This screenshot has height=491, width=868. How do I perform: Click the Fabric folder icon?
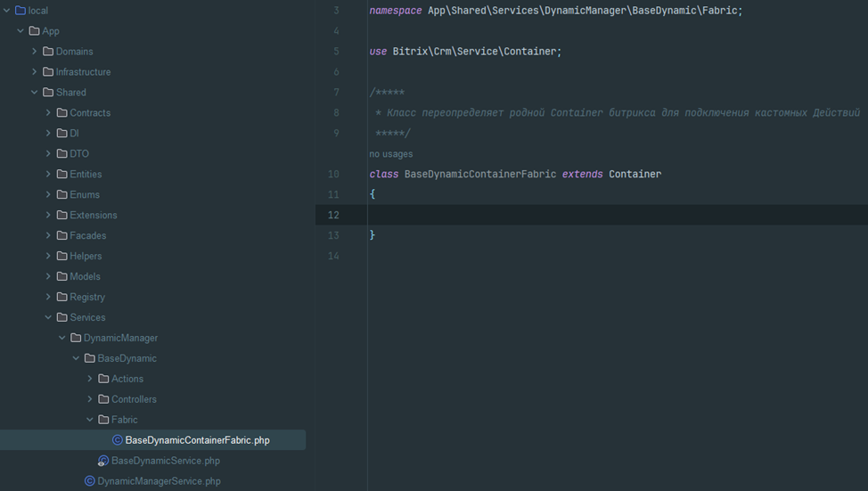coord(103,420)
